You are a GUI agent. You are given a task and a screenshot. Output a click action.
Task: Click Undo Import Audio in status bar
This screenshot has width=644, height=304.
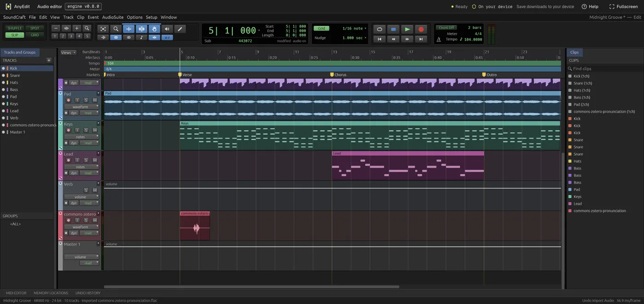pos(598,300)
